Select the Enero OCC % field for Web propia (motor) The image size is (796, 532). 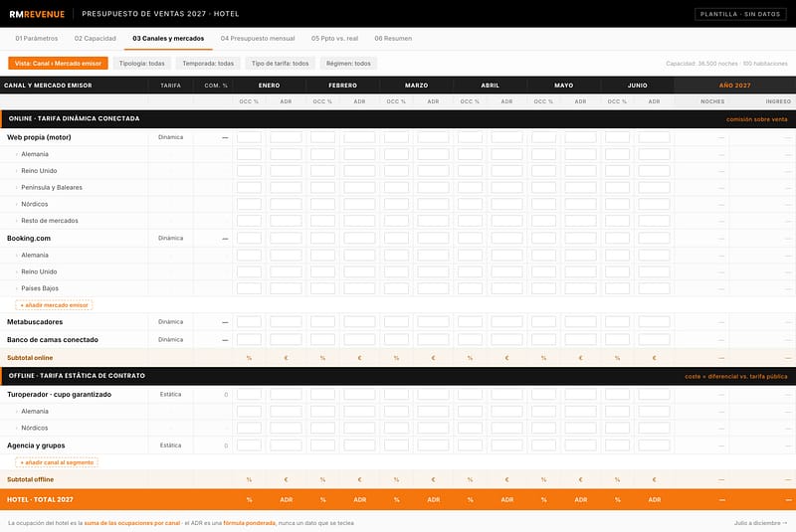point(250,137)
